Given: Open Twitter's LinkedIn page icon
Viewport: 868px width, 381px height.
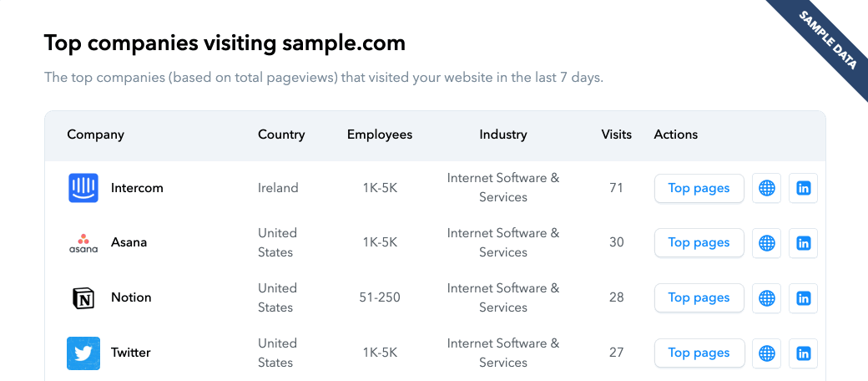Looking at the screenshot, I should [803, 353].
